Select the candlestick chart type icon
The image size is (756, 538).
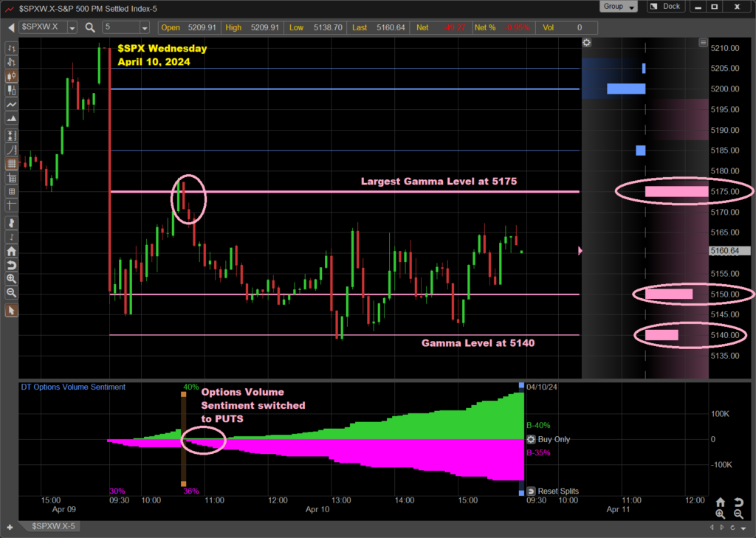11,76
